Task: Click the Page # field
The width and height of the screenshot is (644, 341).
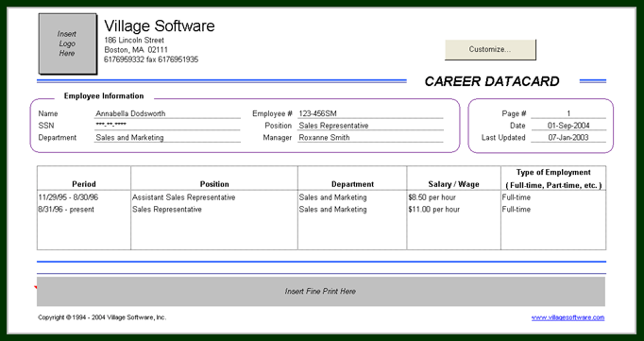Action: pos(568,113)
